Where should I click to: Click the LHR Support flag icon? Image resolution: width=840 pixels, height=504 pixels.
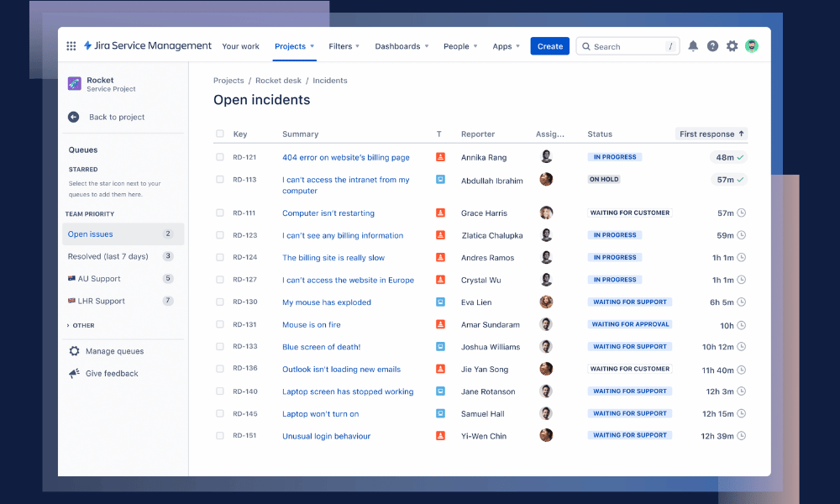coord(71,301)
